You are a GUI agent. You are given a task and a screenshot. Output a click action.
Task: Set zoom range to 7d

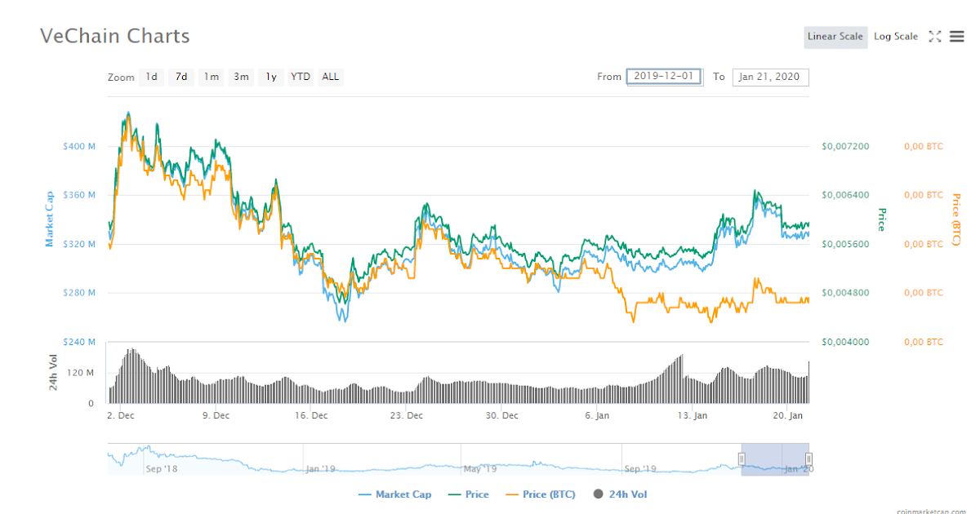click(x=181, y=77)
